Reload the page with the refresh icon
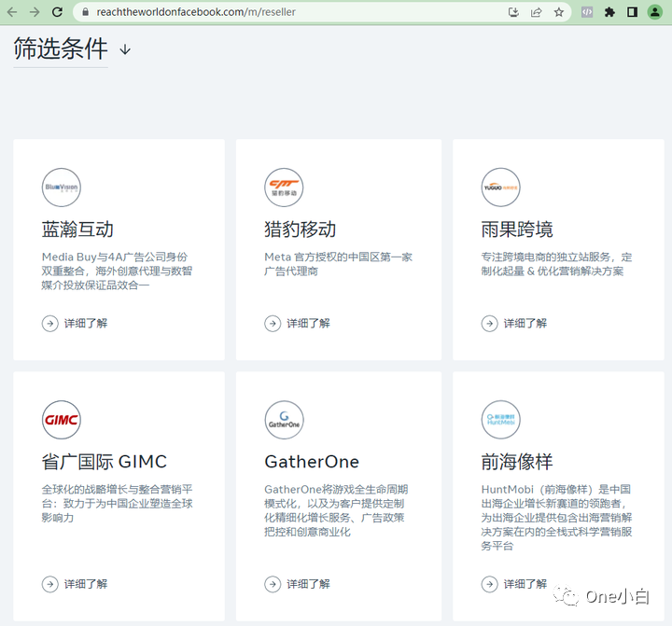The width and height of the screenshot is (672, 626). point(57,12)
